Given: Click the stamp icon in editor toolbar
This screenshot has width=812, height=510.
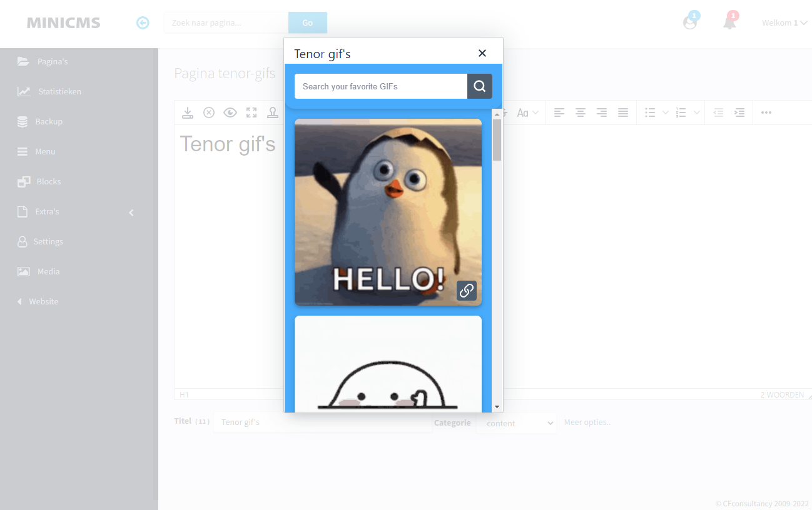Looking at the screenshot, I should tap(273, 112).
